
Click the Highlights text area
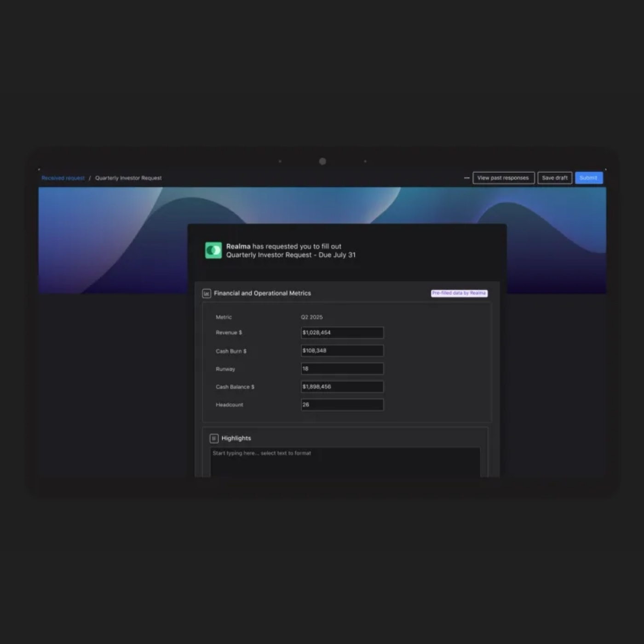click(x=345, y=462)
